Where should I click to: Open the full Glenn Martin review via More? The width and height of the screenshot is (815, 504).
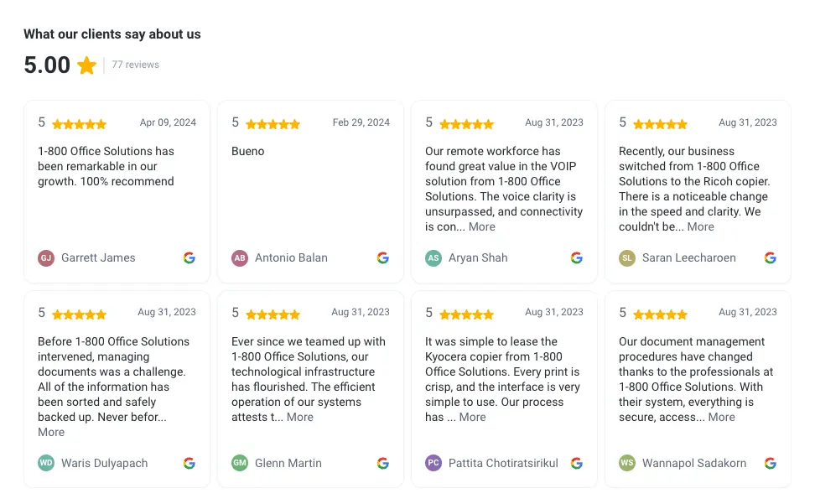click(x=299, y=417)
